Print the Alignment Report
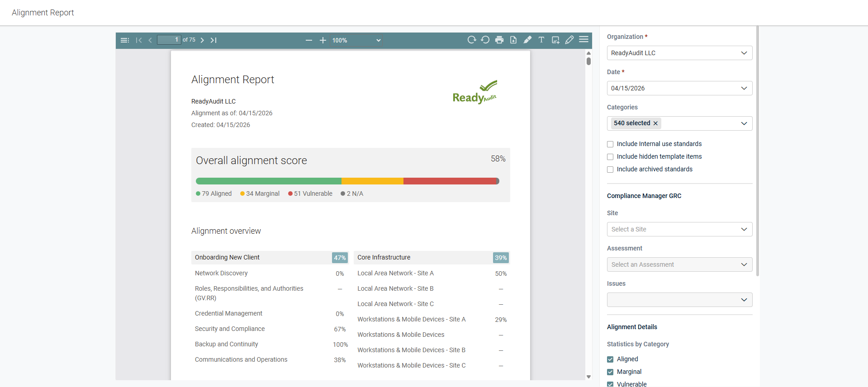 (x=499, y=40)
